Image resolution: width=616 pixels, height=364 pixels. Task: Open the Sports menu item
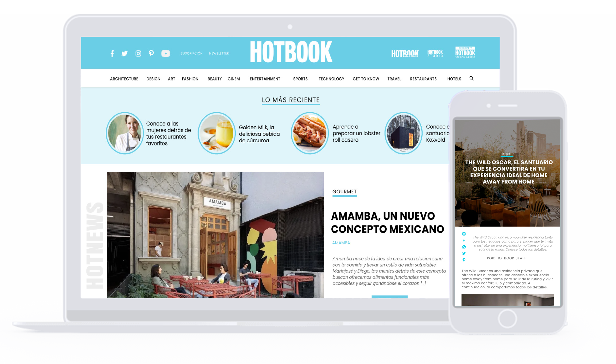pos(300,79)
